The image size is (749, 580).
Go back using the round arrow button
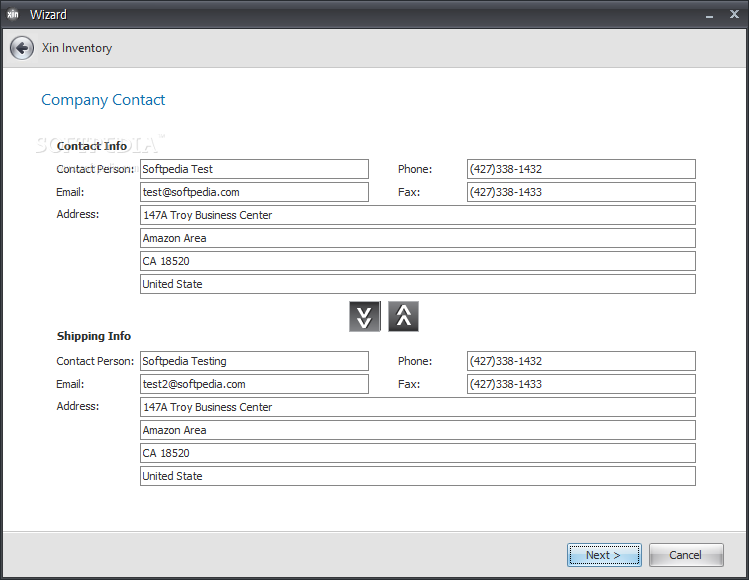22,48
